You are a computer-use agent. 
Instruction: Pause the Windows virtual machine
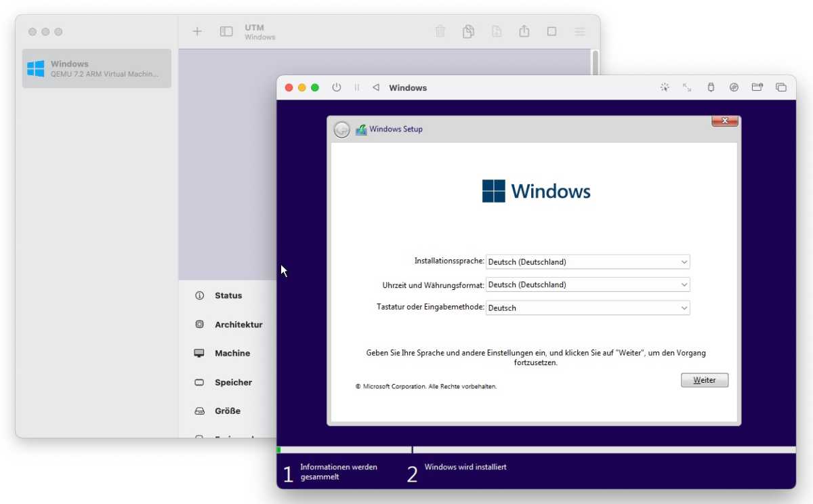356,87
